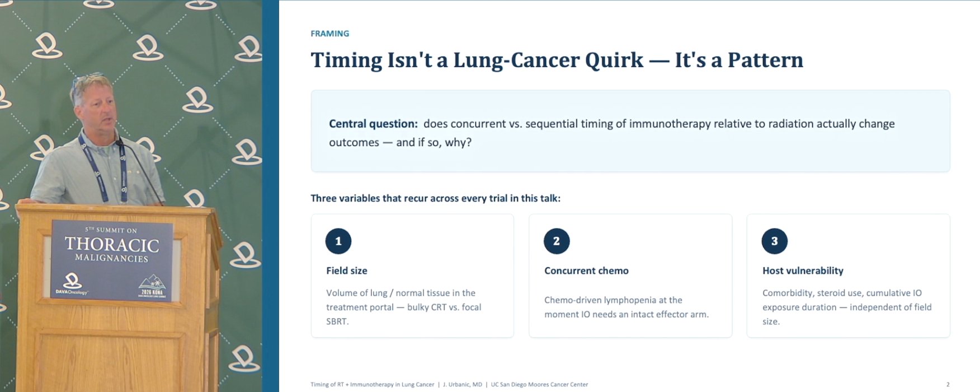Click the Thoracic Malignancies podium sign
Viewport: 980px width, 392px height.
[x=112, y=260]
